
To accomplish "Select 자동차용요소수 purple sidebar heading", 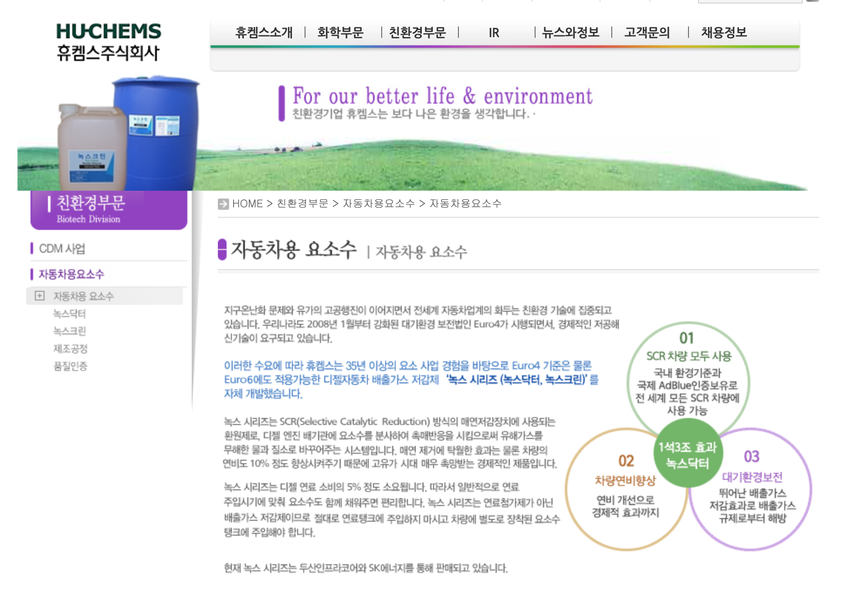I will pyautogui.click(x=71, y=274).
